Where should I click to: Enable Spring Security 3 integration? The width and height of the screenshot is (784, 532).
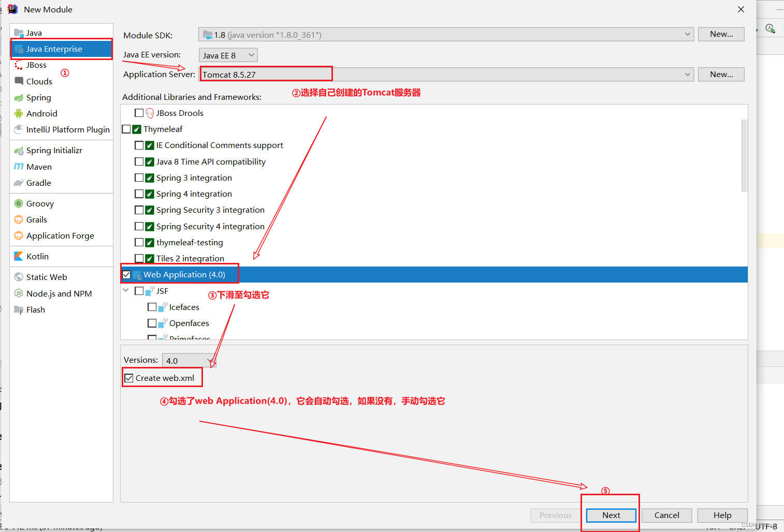139,210
